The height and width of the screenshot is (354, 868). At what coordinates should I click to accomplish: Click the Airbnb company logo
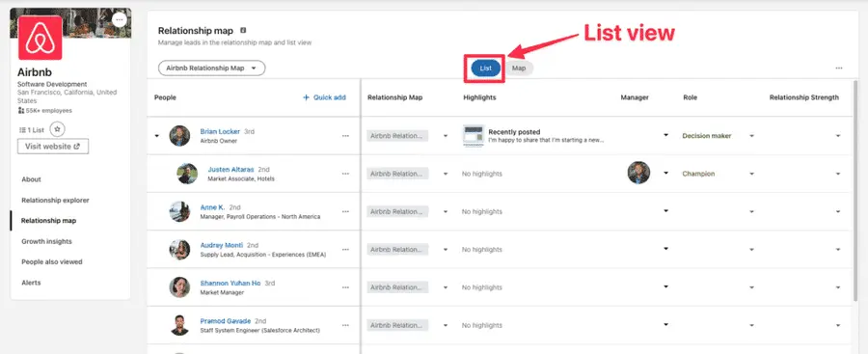point(40,37)
